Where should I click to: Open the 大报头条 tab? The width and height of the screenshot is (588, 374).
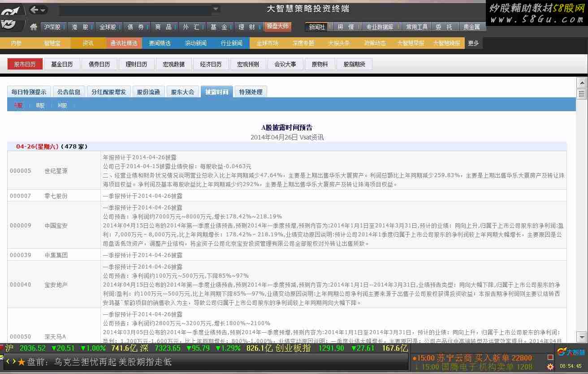(x=339, y=43)
